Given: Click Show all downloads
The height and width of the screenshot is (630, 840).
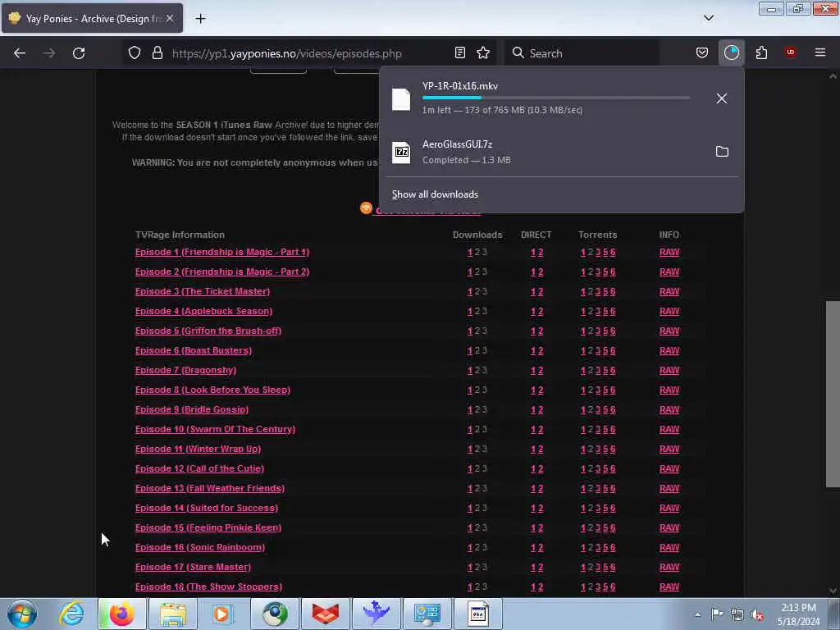Looking at the screenshot, I should click(x=435, y=194).
